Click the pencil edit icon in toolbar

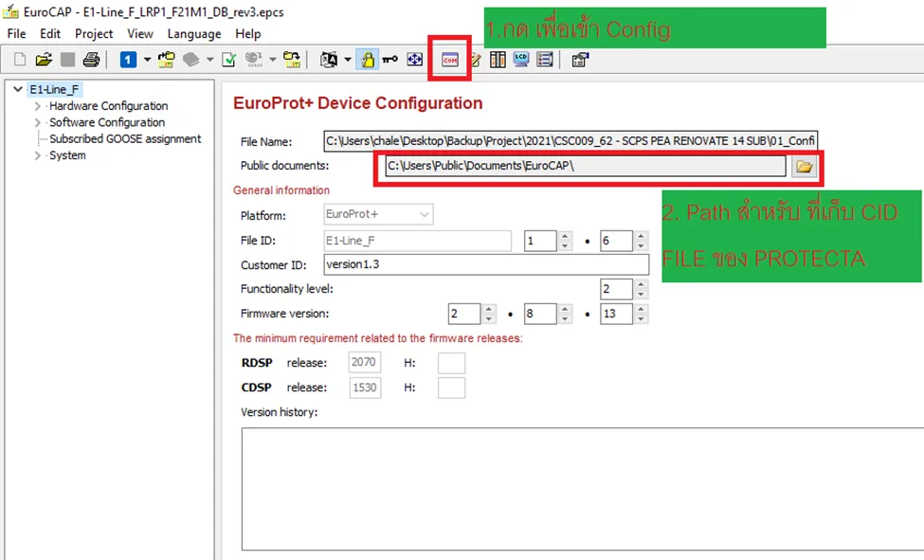pyautogui.click(x=476, y=60)
